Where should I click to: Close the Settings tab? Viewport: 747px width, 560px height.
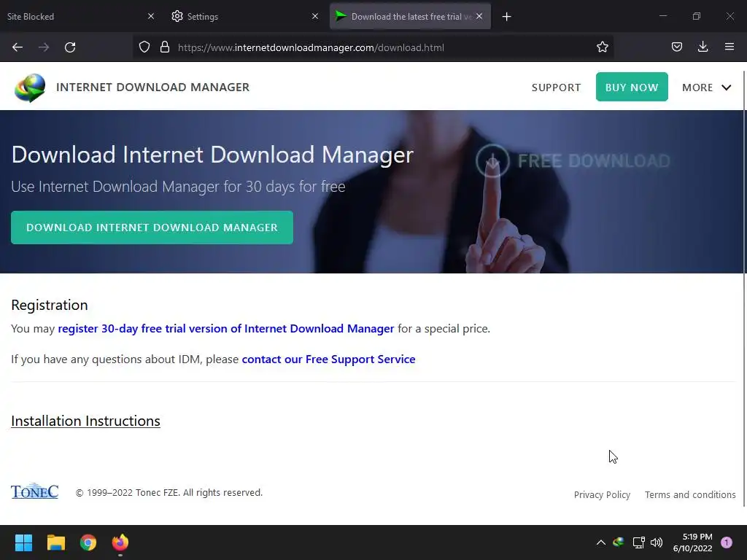click(315, 16)
